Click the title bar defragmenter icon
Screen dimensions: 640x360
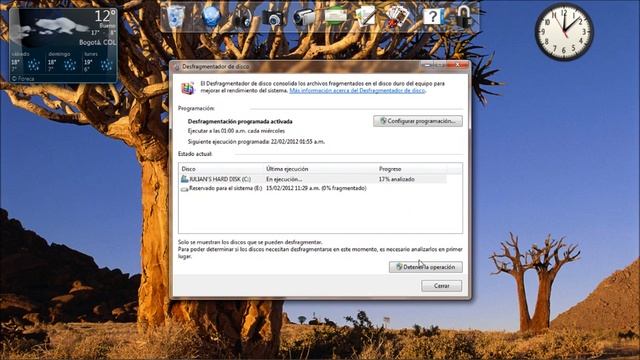[177, 67]
